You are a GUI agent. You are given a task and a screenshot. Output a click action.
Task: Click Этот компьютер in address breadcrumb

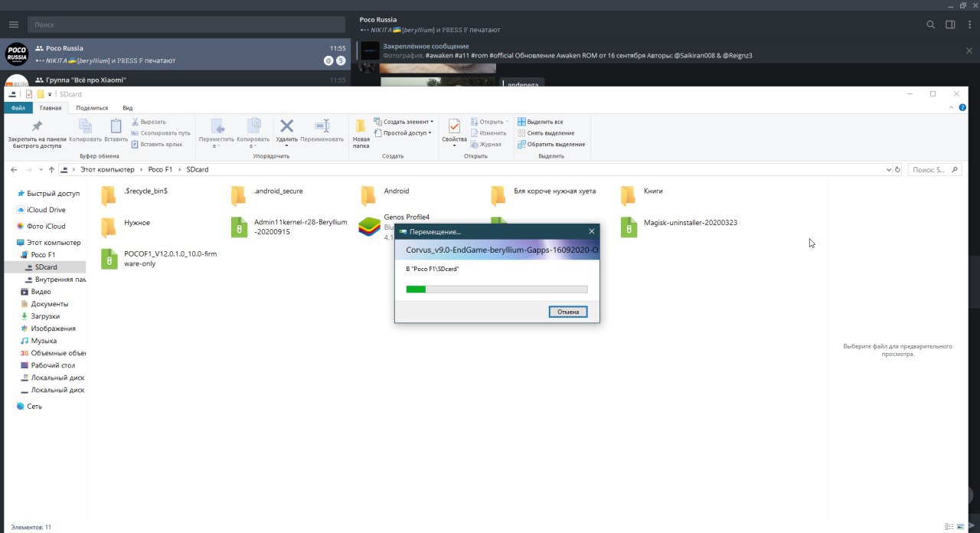107,169
